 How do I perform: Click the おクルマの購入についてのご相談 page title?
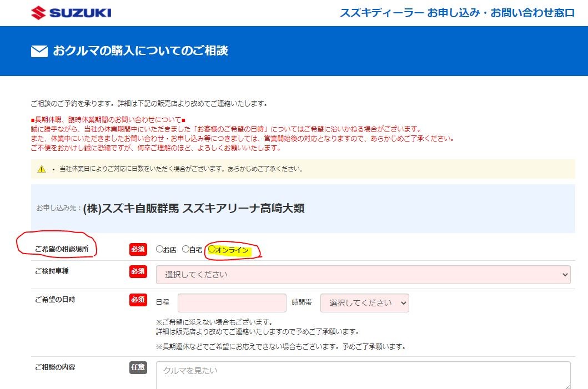[x=140, y=50]
